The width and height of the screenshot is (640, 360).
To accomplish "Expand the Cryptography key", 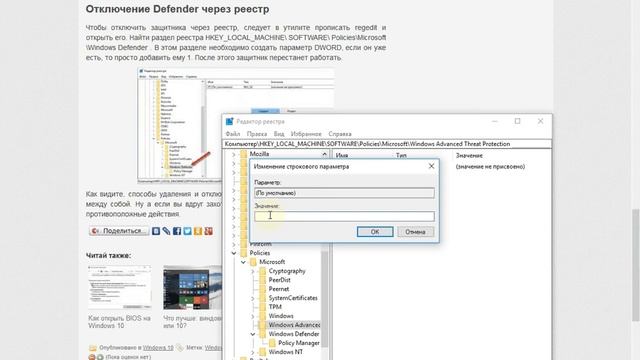I will pos(253,271).
